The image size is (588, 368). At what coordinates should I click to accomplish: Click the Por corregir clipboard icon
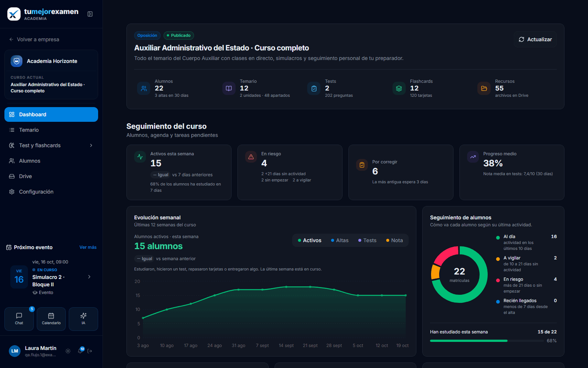point(362,165)
